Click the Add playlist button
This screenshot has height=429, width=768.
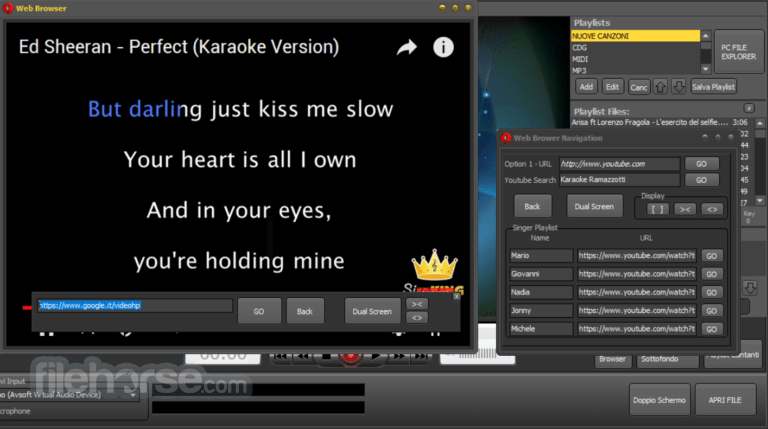(586, 87)
